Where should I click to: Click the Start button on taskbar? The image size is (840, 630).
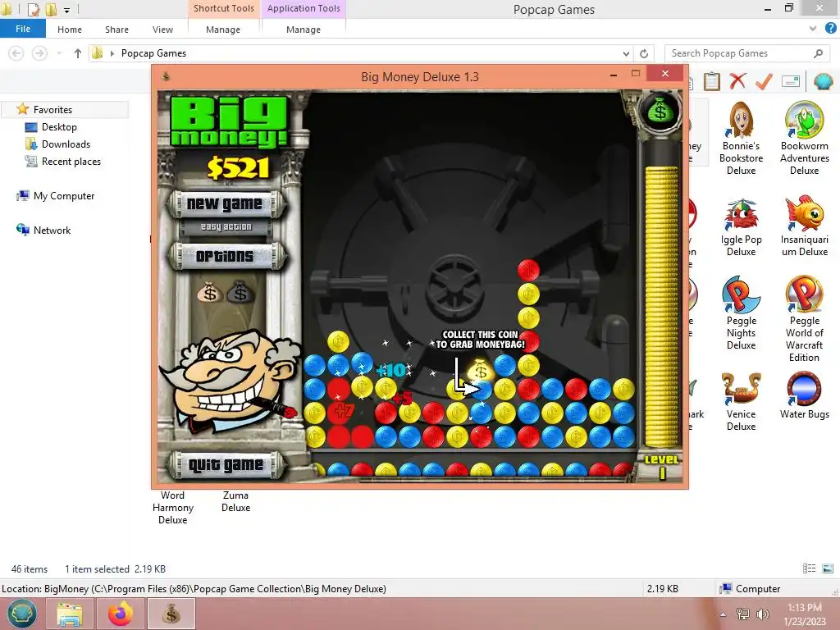[x=21, y=614]
